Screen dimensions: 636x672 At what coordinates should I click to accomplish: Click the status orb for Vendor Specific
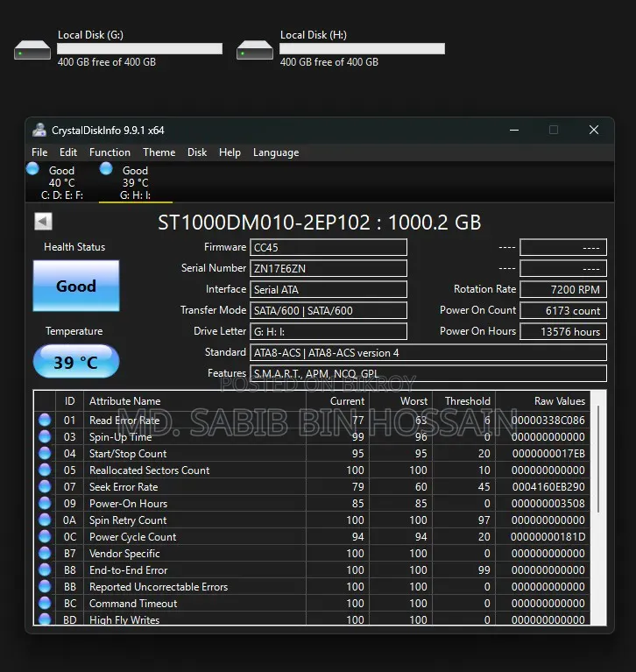(45, 554)
